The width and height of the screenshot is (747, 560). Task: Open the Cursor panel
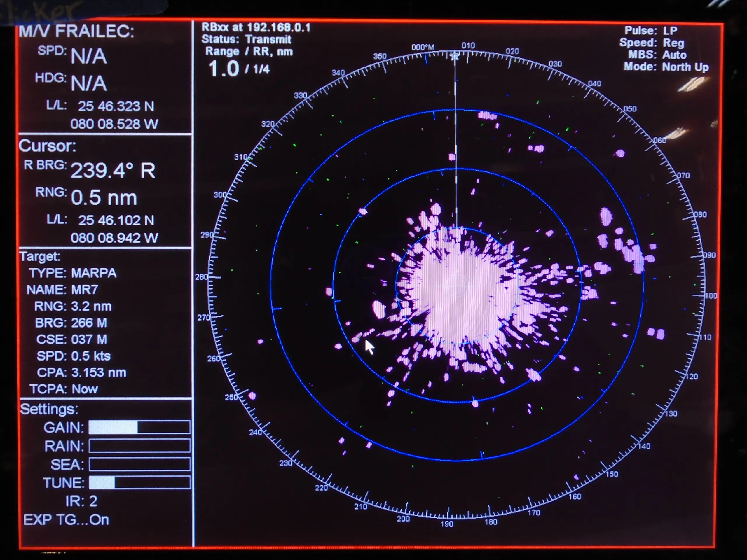coord(47,147)
